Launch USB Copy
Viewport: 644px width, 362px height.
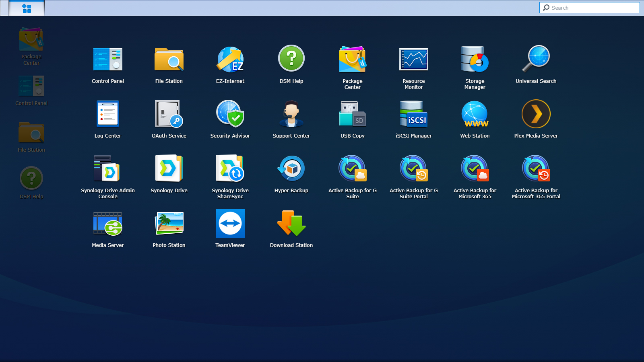pos(353,119)
